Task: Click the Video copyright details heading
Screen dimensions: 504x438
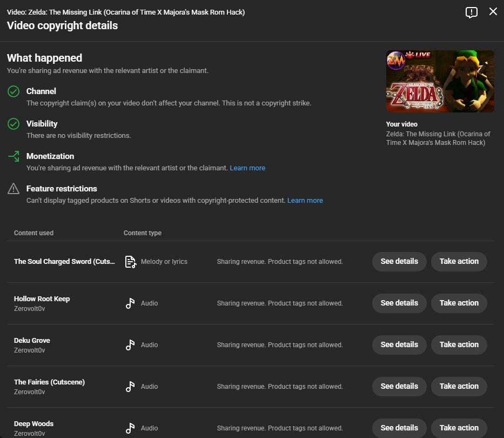Action: (62, 26)
